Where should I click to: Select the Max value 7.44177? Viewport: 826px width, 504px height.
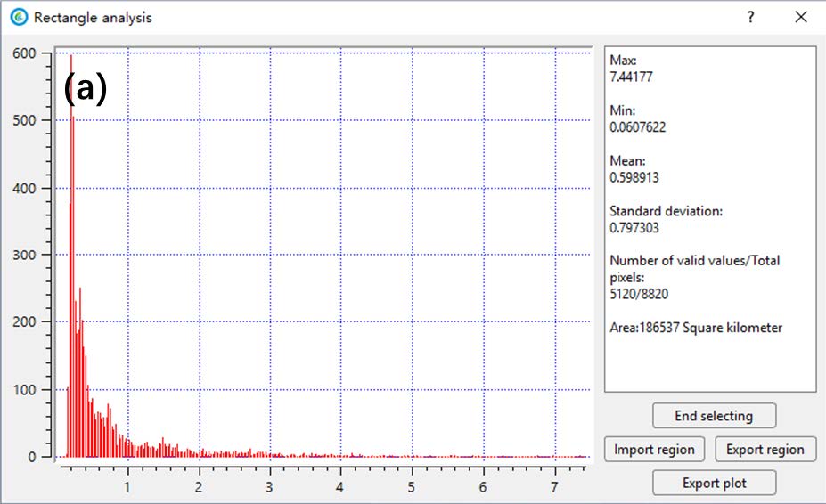click(631, 77)
